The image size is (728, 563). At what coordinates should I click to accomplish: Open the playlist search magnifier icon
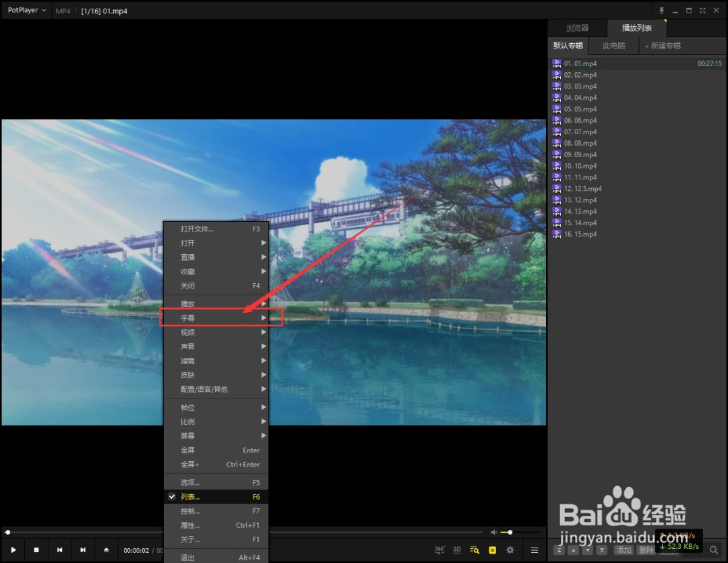point(714,550)
